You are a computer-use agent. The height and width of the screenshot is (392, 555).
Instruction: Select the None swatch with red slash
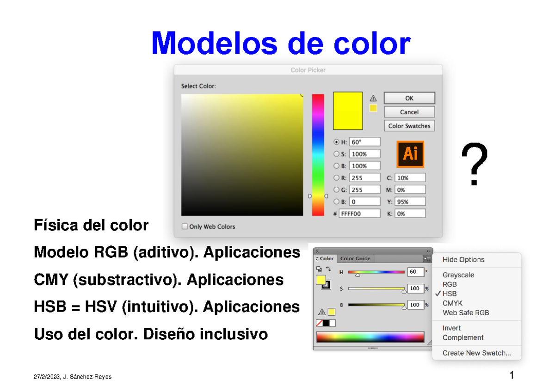(x=319, y=323)
